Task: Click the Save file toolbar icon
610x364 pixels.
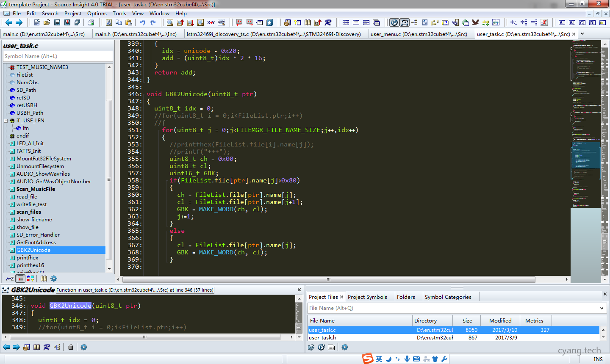Action: click(57, 22)
